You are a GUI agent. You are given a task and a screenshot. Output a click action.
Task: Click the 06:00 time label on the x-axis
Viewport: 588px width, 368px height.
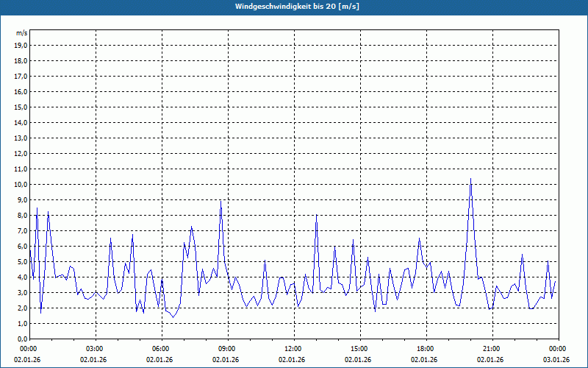(x=161, y=348)
